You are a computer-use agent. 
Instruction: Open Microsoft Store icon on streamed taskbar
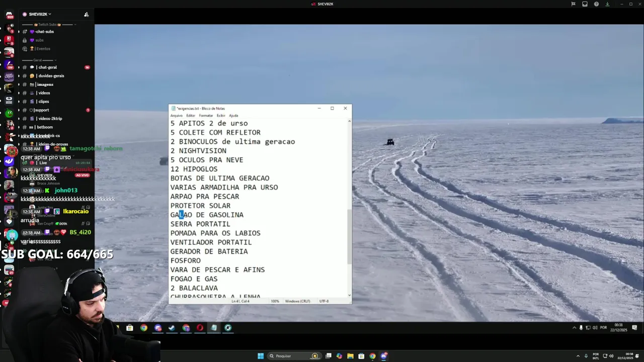(x=130, y=328)
